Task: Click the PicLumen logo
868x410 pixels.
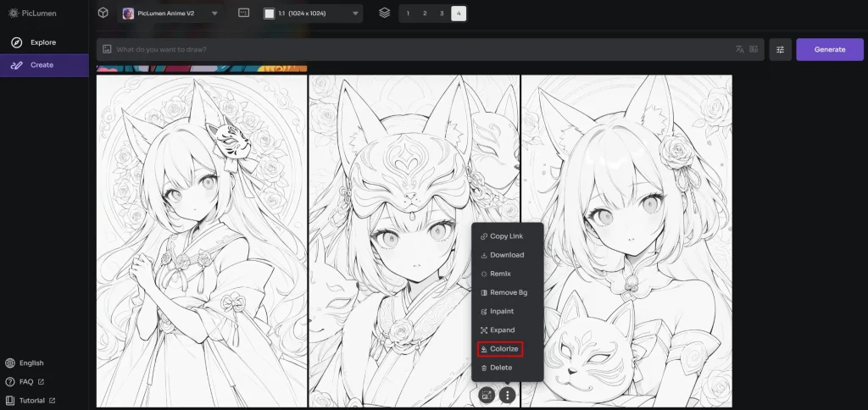Action: point(32,13)
